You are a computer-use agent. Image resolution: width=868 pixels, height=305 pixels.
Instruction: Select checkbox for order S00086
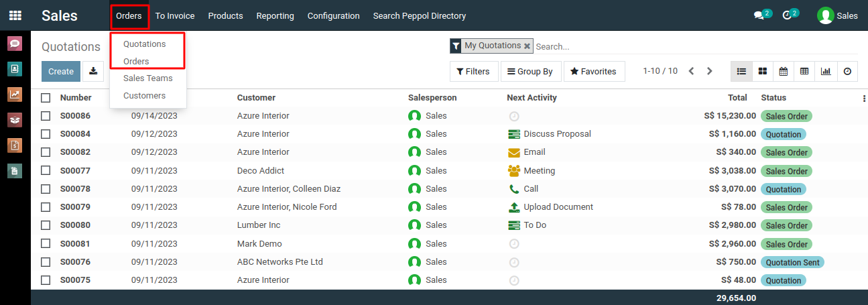point(46,116)
